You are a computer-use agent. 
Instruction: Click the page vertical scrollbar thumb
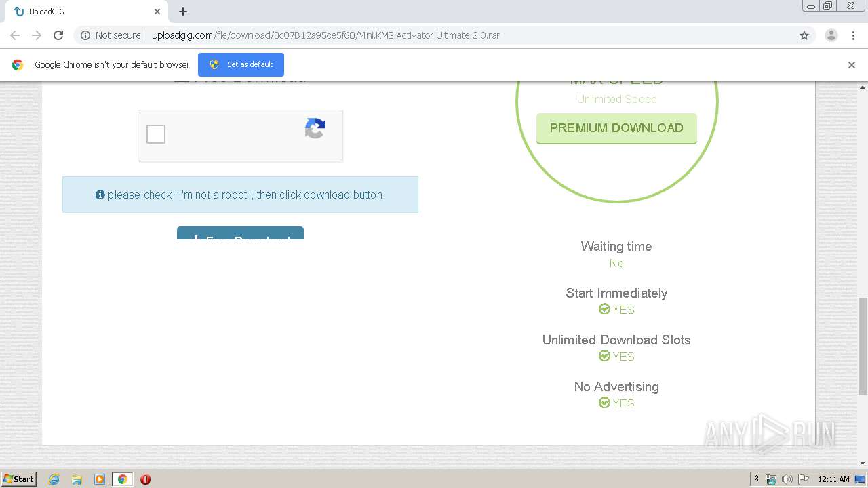[863, 346]
